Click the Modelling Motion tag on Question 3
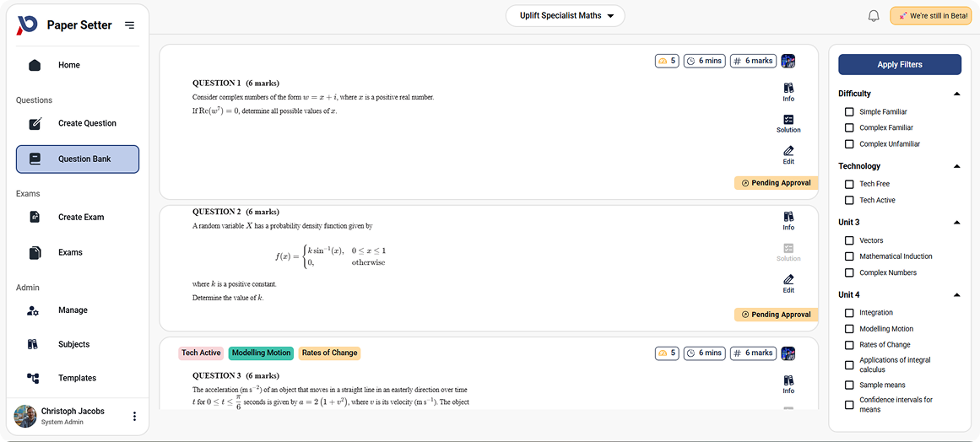980x442 pixels. 261,353
